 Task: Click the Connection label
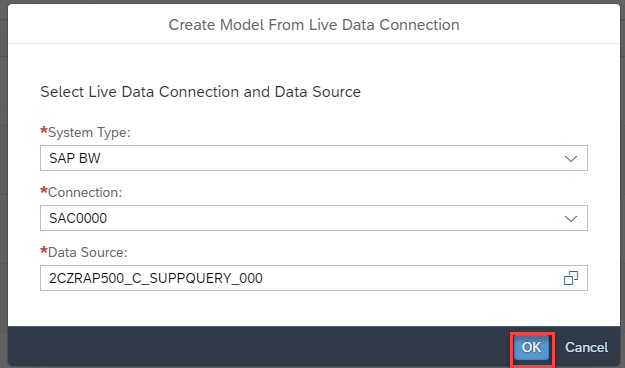81,192
